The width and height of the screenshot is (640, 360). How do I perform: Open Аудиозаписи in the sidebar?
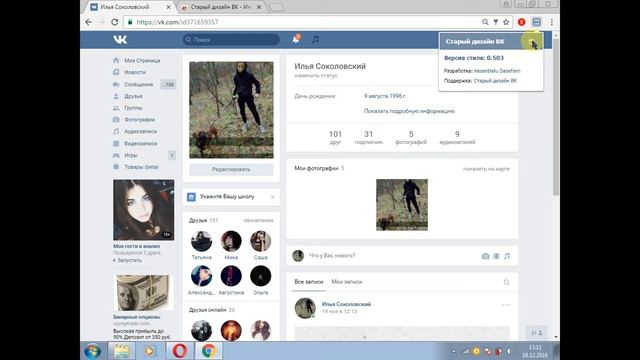click(140, 131)
